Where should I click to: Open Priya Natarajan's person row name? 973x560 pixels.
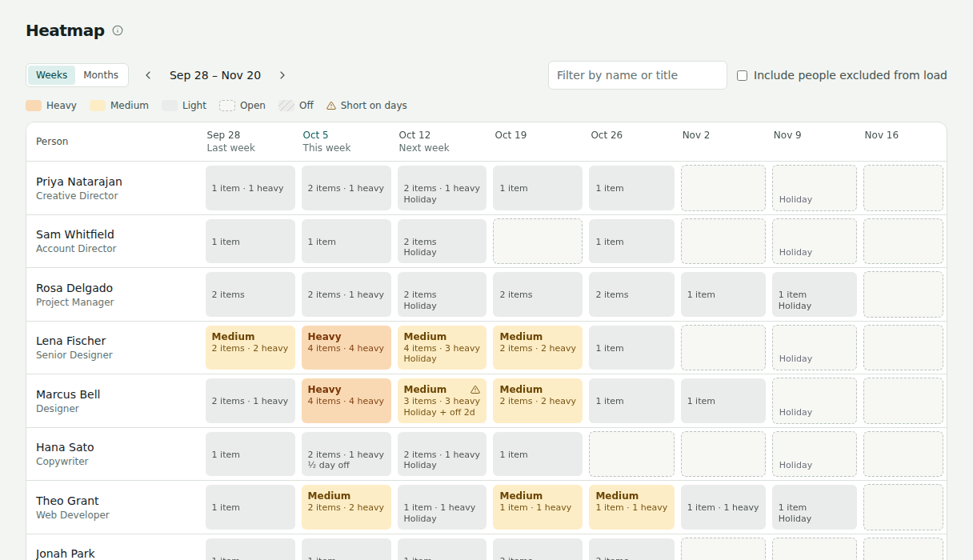(79, 182)
